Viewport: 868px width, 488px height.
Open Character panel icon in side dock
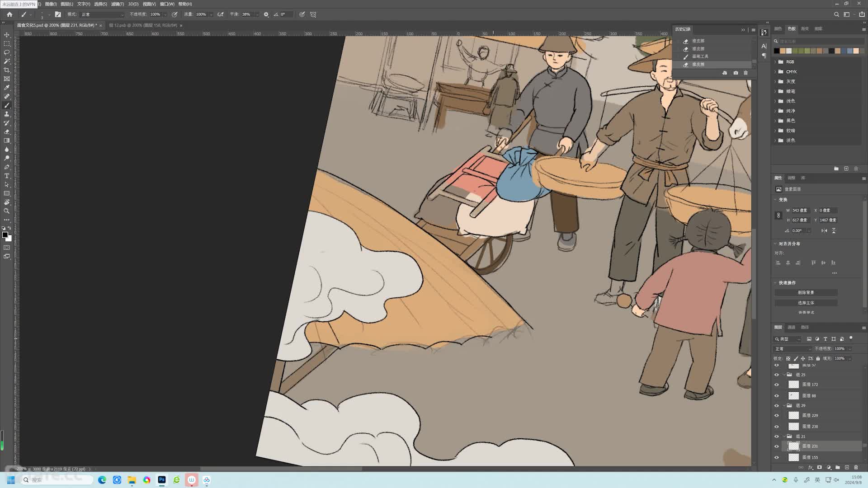click(764, 46)
